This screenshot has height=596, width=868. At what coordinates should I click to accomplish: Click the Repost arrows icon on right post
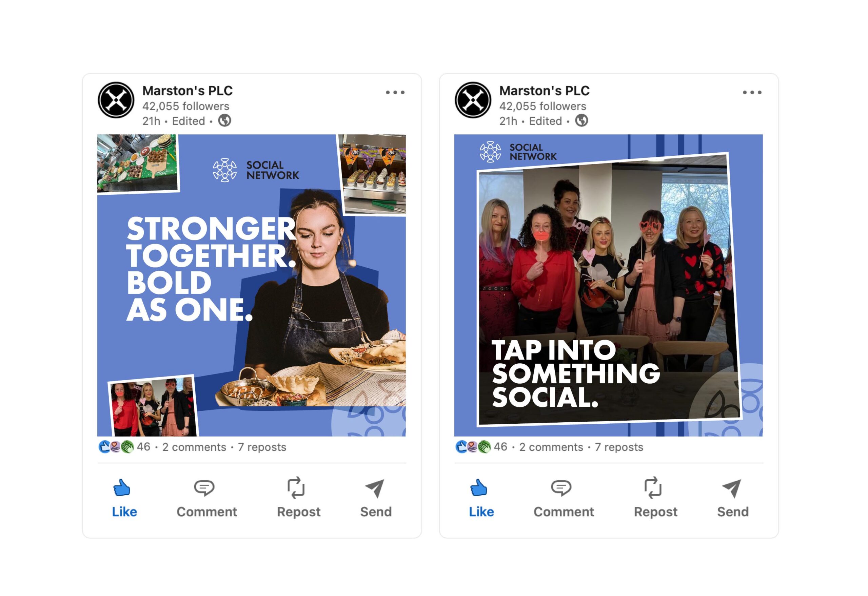pyautogui.click(x=653, y=488)
